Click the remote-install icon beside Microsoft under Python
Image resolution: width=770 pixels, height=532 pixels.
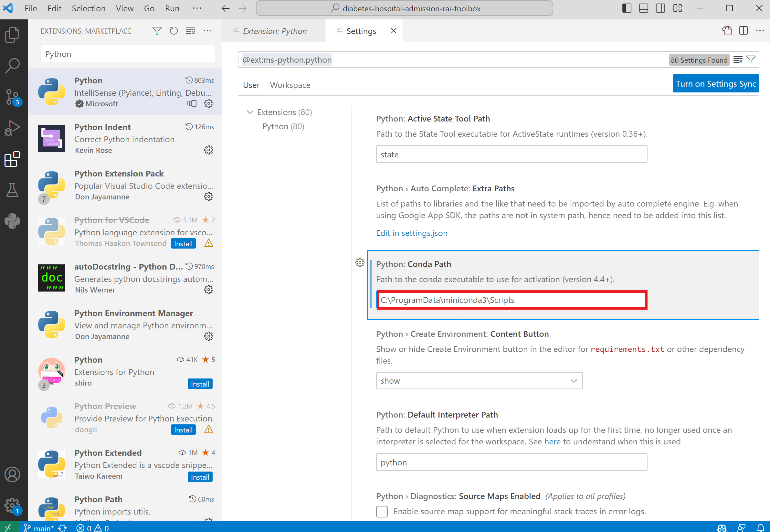coord(192,104)
